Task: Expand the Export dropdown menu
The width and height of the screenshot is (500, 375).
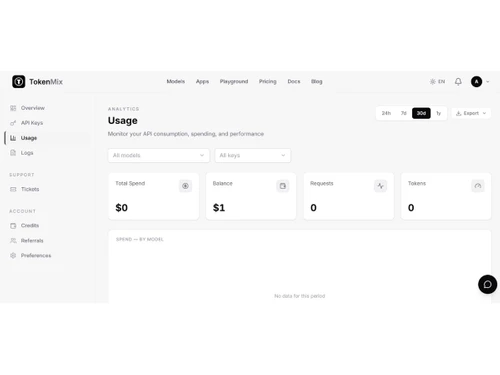Action: pos(471,113)
